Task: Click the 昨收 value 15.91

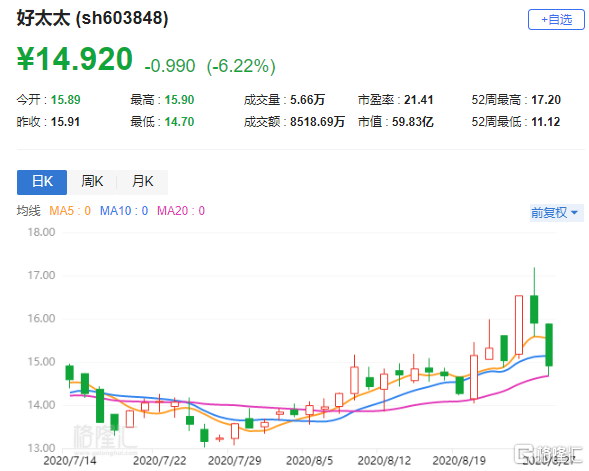Action: pyautogui.click(x=65, y=122)
